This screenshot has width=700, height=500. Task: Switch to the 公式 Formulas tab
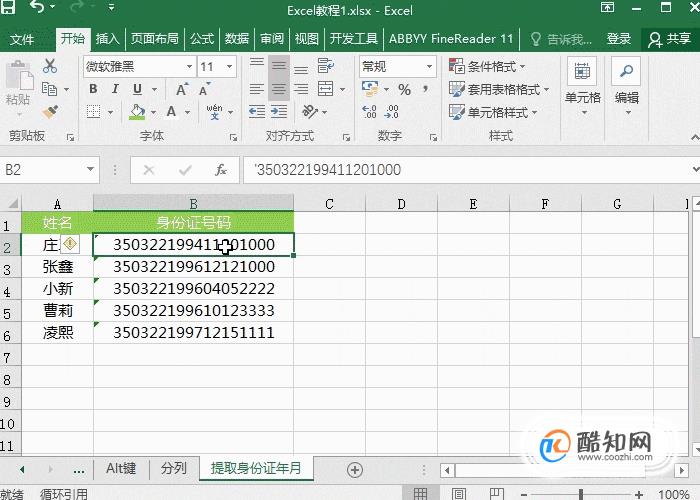click(x=202, y=39)
